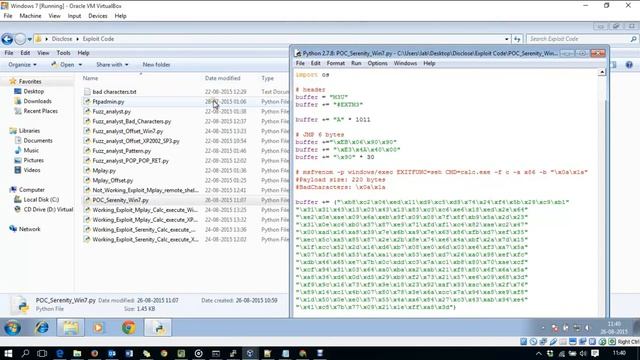Sort files by Name column header
The image size is (640, 360).
[x=90, y=78]
